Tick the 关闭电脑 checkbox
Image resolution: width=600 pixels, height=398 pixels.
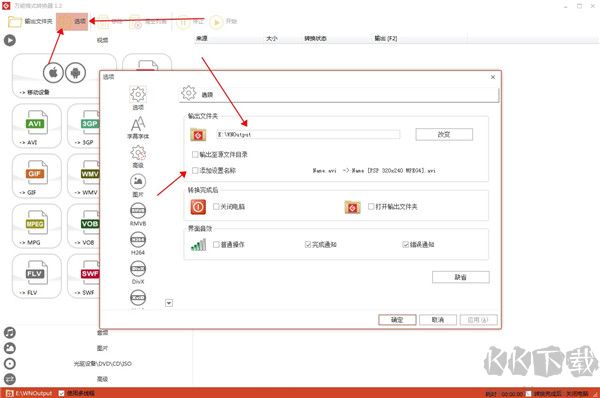216,207
